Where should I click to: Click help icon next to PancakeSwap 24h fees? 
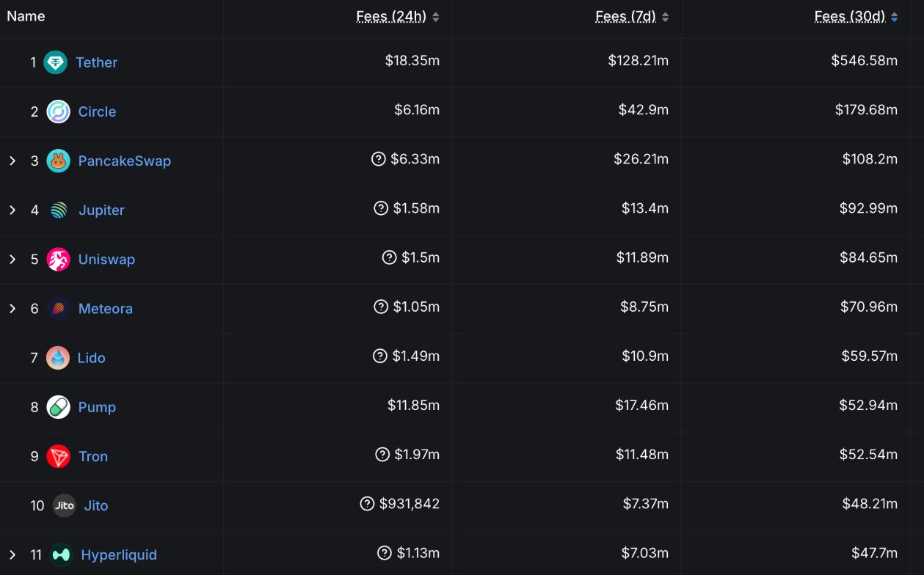tap(379, 159)
